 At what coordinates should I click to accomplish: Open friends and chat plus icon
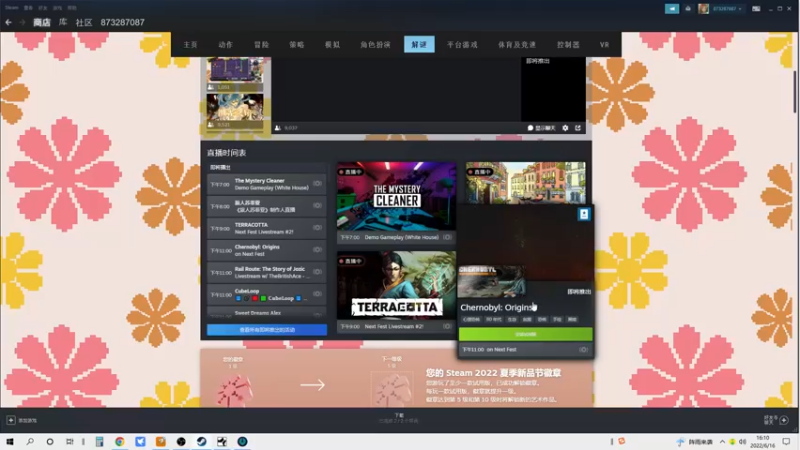784,420
